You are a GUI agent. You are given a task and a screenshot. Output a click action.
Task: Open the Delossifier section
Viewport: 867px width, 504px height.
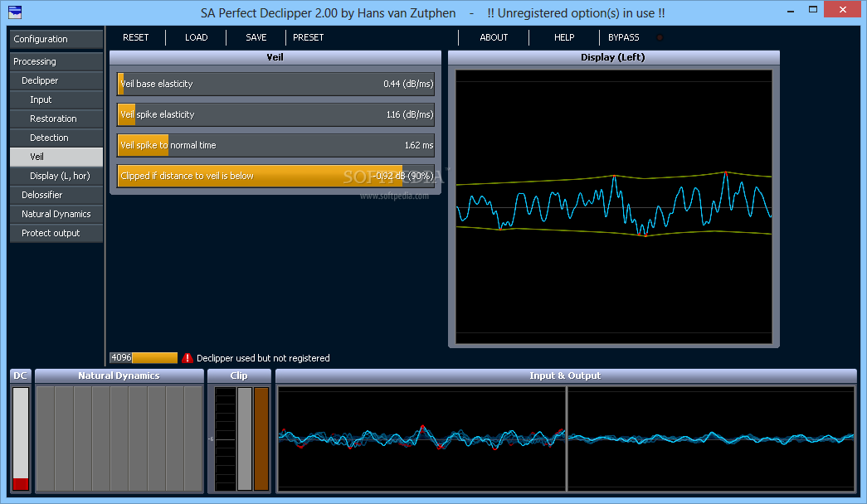coord(56,195)
